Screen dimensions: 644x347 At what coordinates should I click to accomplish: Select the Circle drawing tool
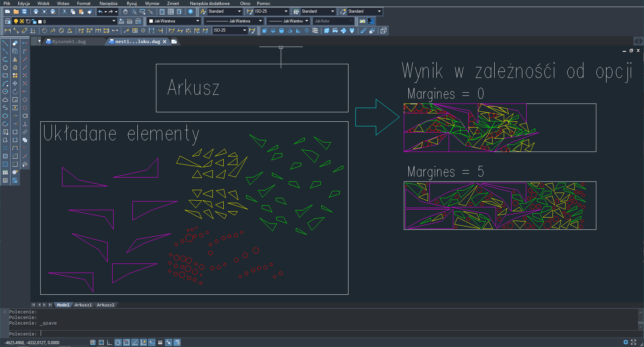tap(5, 91)
